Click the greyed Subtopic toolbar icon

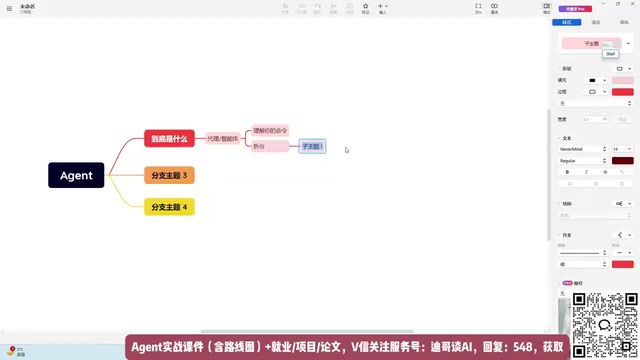coord(301,8)
